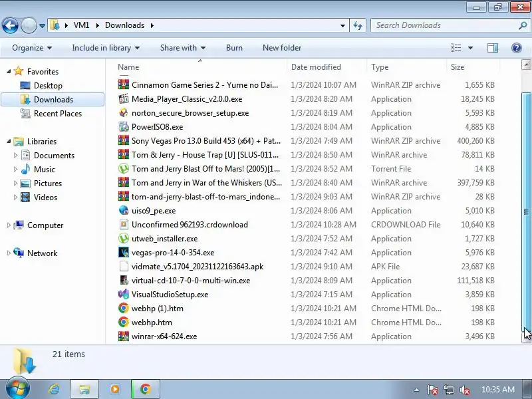Click the Action Center flag icon
532x399 pixels.
pos(432,390)
